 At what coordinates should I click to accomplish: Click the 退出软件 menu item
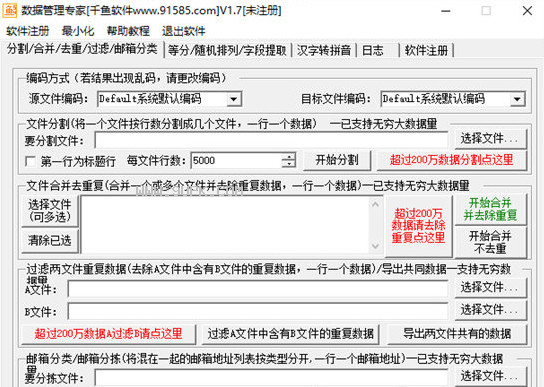(x=184, y=31)
